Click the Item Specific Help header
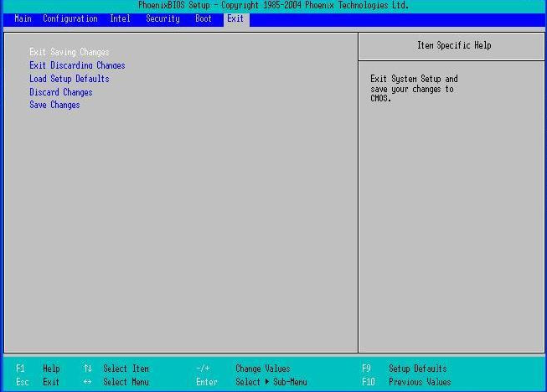The image size is (547, 392). pos(454,45)
